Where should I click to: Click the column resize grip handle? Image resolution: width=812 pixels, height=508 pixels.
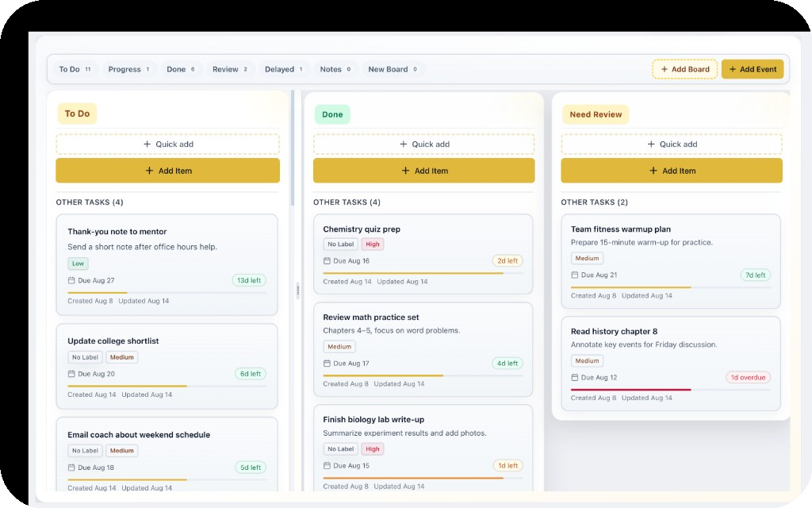tap(298, 291)
